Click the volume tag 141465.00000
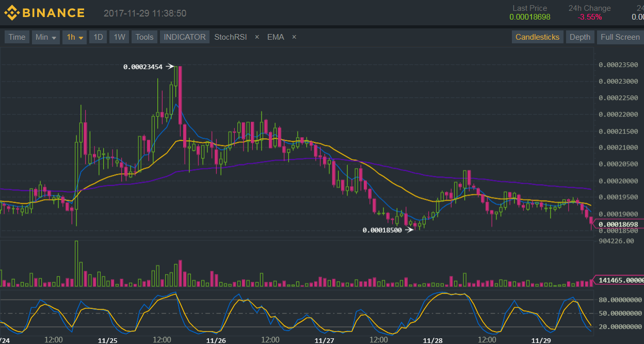 619,280
